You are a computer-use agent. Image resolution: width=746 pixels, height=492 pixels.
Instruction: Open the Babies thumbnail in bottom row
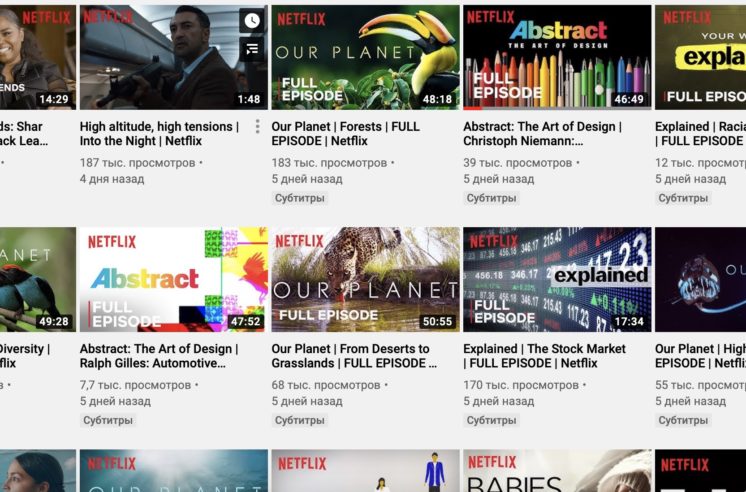tap(556, 471)
